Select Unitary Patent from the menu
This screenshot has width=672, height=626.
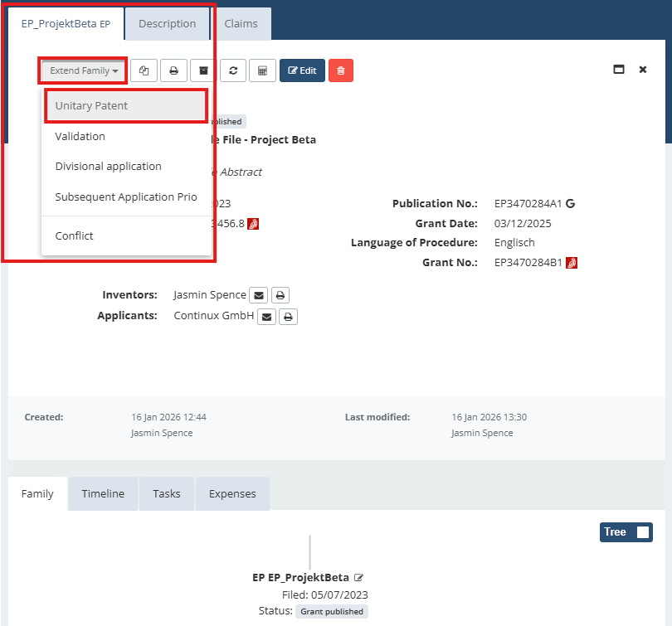coord(126,106)
